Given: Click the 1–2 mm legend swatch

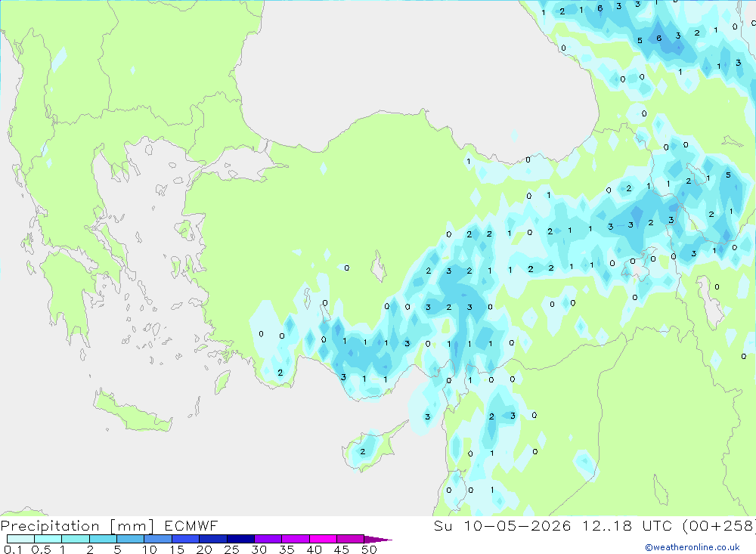Looking at the screenshot, I should [76, 539].
